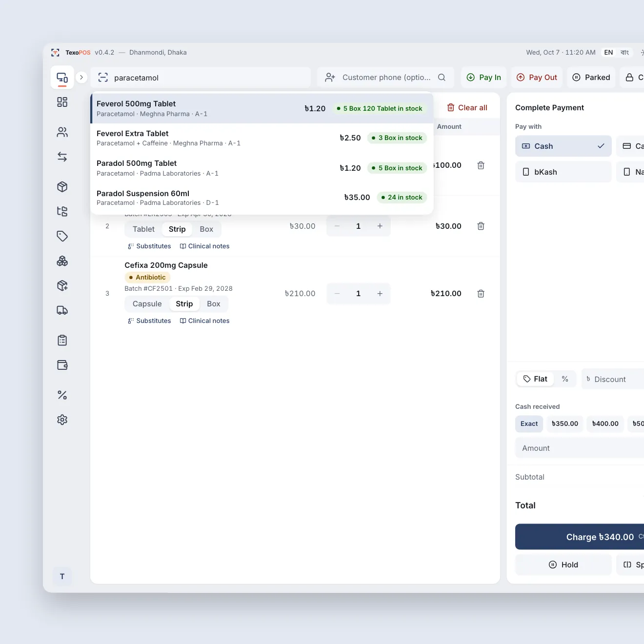Increase Cefixa quantity with plus button

click(380, 293)
